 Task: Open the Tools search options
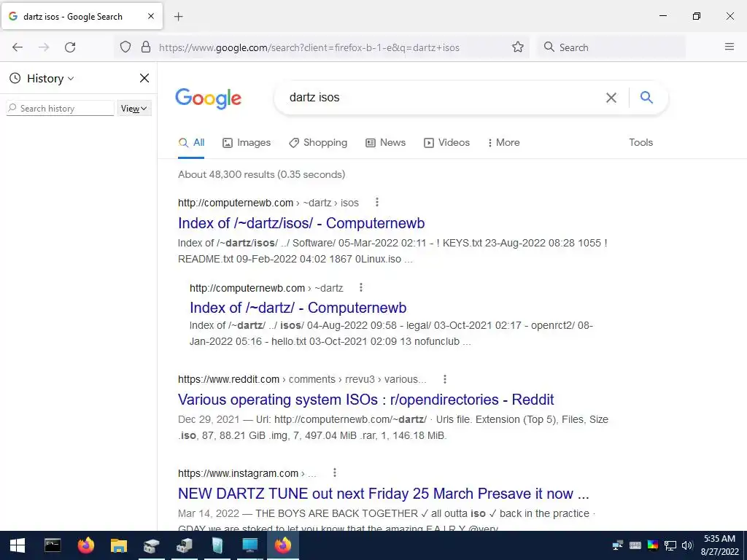tap(640, 142)
